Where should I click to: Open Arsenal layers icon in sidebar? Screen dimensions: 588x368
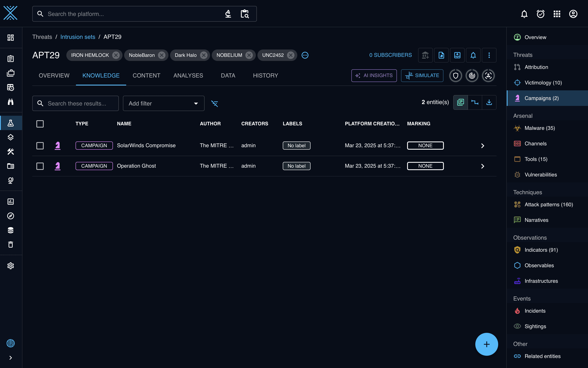(x=10, y=137)
